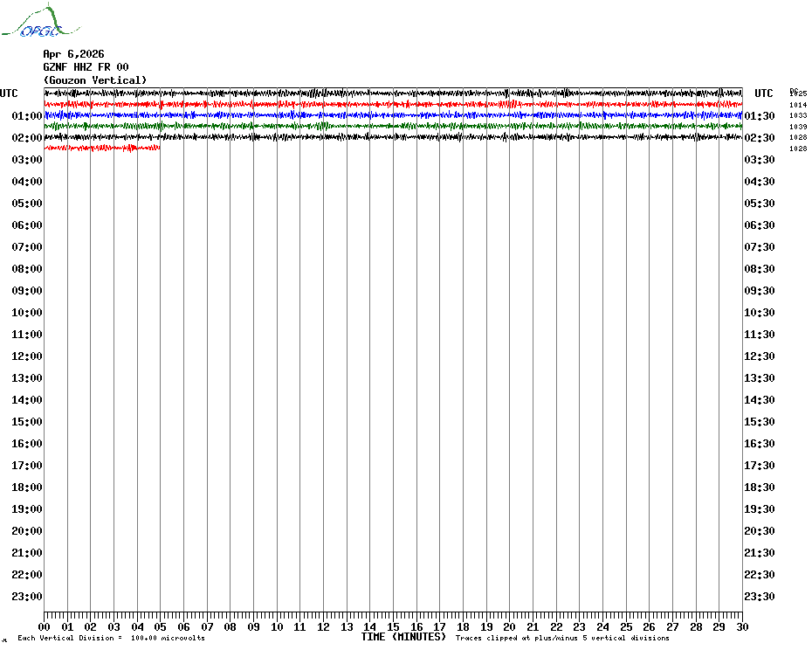Click the '21:00' hour label on left axis
This screenshot has height=650, width=812.
click(x=27, y=552)
